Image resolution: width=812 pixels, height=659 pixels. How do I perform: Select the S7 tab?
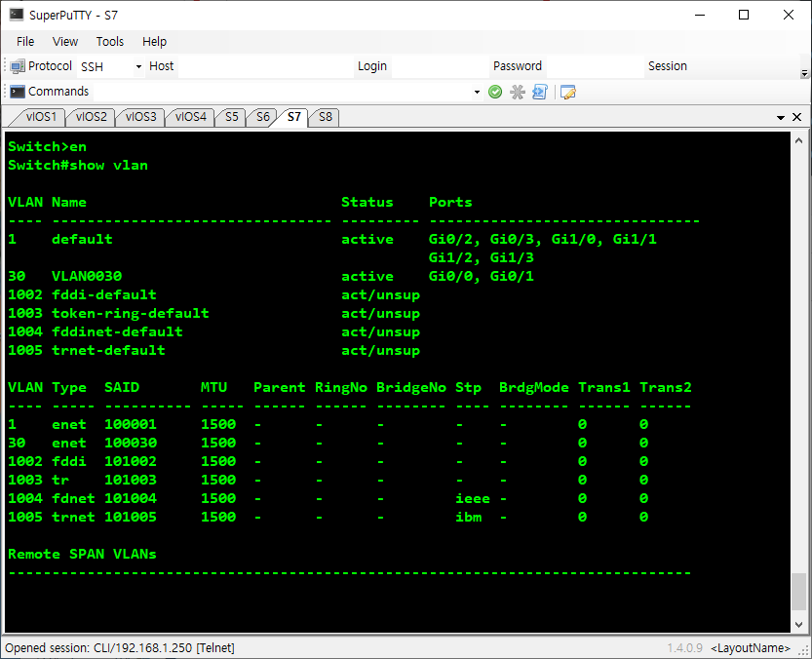coord(293,117)
